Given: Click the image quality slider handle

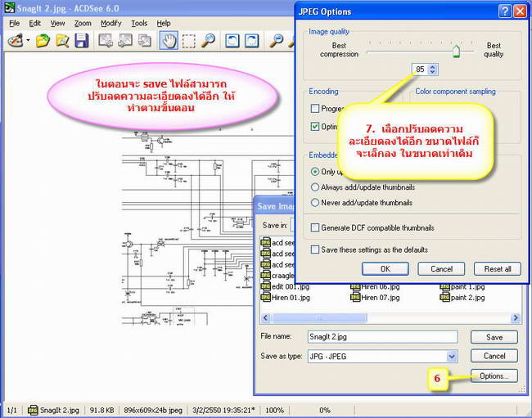Looking at the screenshot, I should pos(457,52).
